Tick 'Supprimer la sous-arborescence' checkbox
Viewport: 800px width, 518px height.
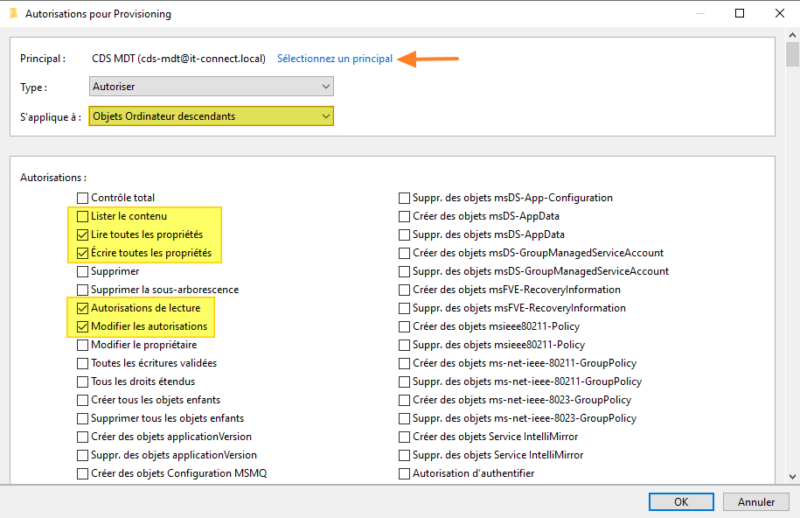tap(83, 289)
